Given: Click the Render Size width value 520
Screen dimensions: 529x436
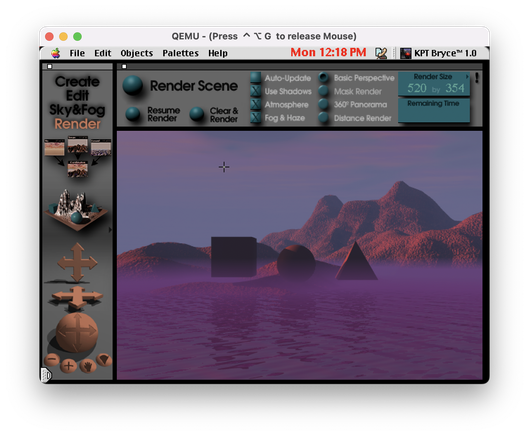Looking at the screenshot, I should [417, 88].
